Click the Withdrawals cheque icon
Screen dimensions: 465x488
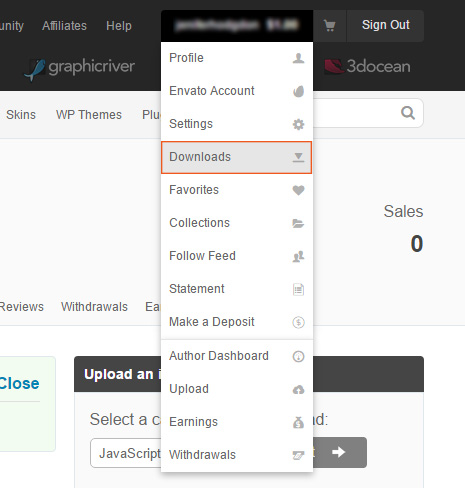[298, 455]
